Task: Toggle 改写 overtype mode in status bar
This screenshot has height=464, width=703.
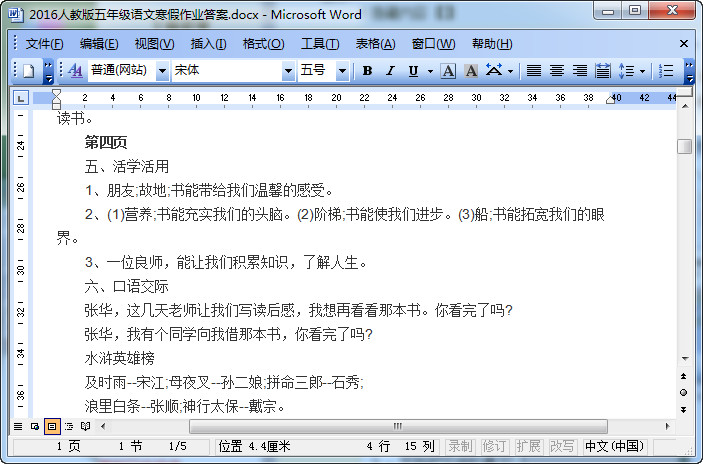Action: 562,447
